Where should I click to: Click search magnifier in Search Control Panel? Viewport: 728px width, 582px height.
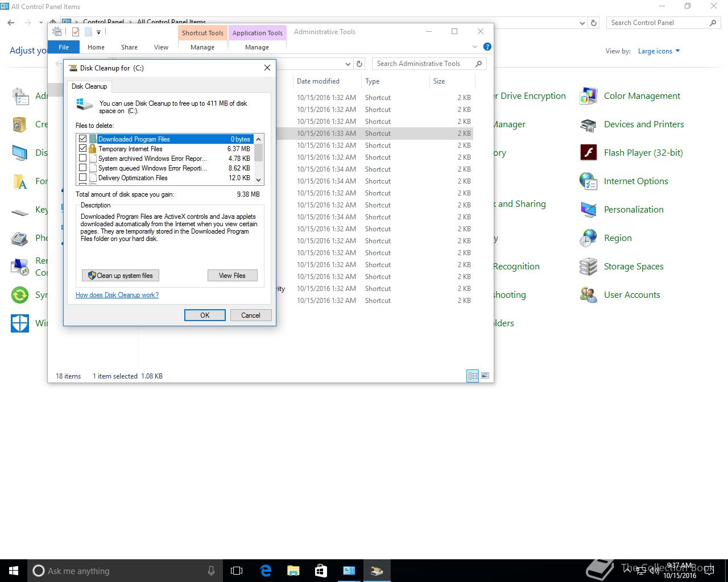coord(713,23)
